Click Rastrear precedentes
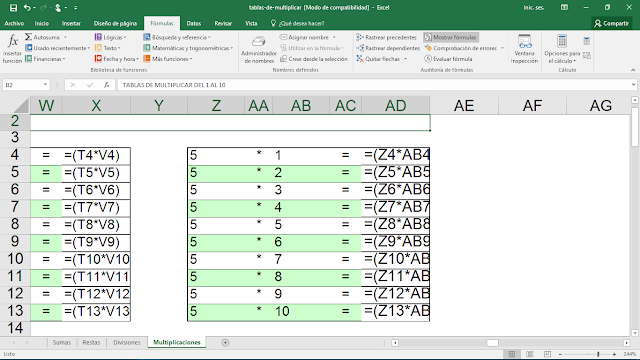Viewport: 640px width, 360px height. coord(386,37)
